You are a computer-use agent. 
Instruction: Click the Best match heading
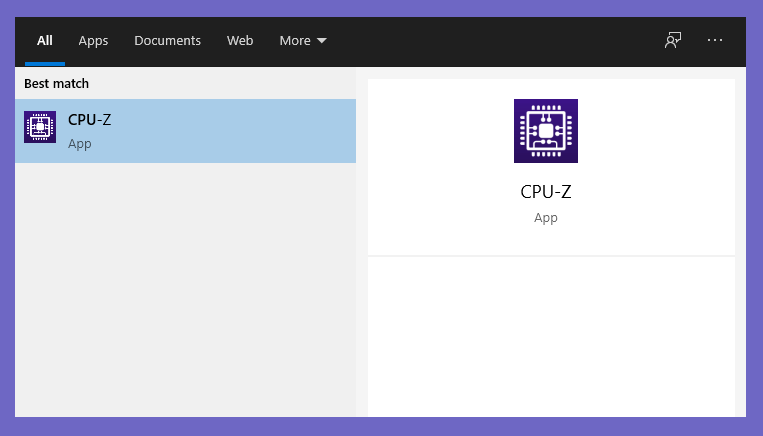[x=56, y=84]
